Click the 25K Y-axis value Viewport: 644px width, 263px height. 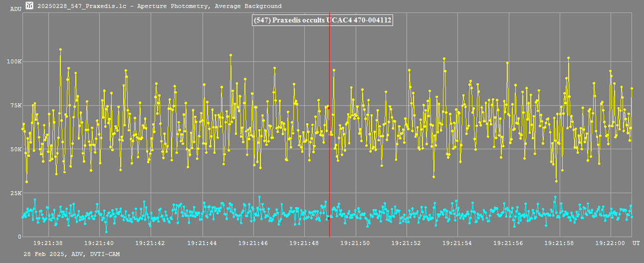pyautogui.click(x=15, y=193)
